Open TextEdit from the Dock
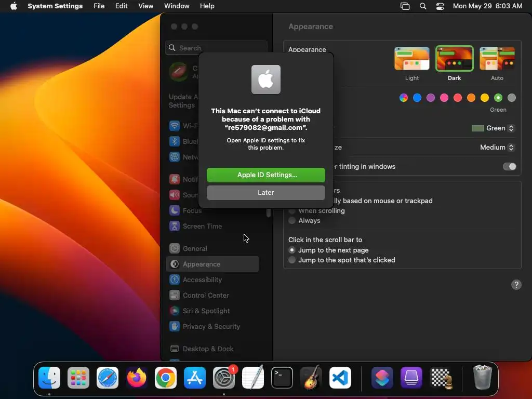This screenshot has height=399, width=532. tap(253, 378)
